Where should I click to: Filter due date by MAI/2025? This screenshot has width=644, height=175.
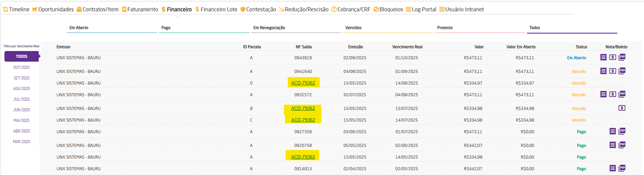[22, 121]
